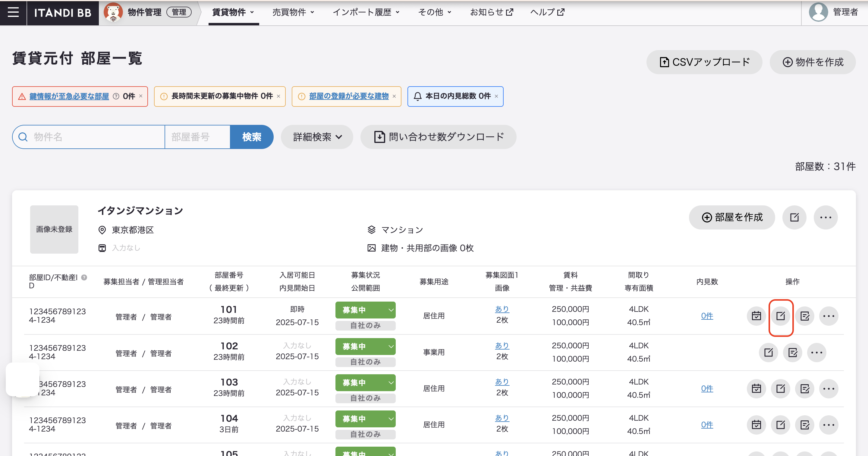The width and height of the screenshot is (868, 456).
Task: Open more options for room 104
Action: coord(829,425)
